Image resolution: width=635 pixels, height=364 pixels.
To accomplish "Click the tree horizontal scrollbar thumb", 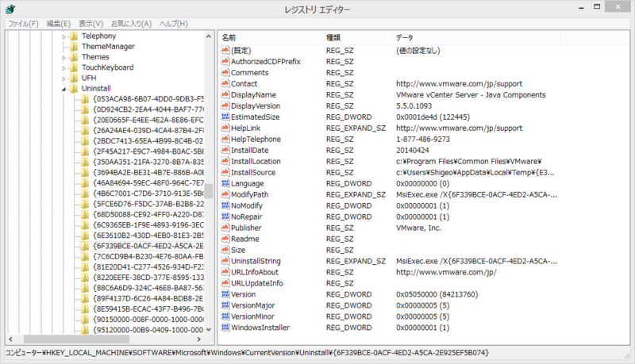I will [76, 339].
